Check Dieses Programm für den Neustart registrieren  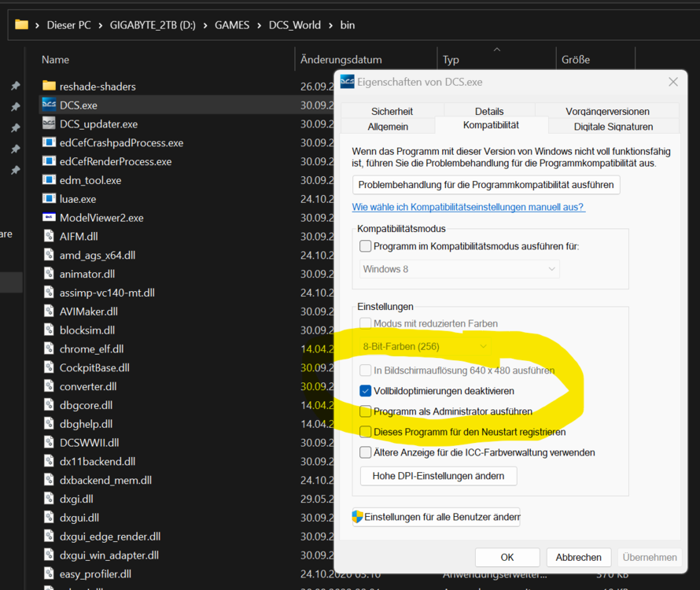pos(365,431)
